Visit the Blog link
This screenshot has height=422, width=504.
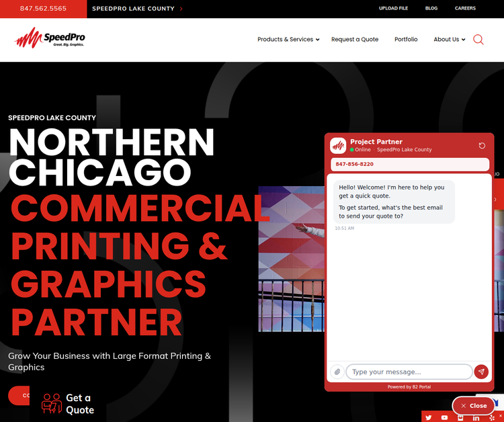point(431,8)
